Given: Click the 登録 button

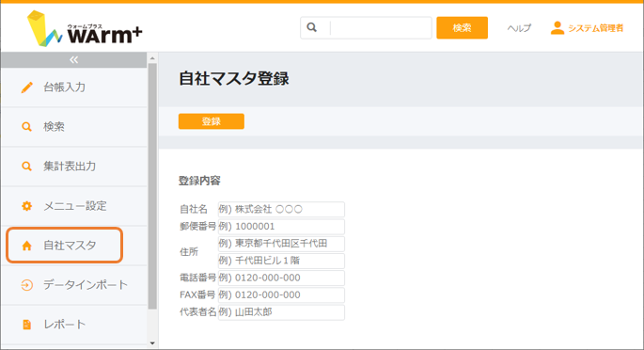Looking at the screenshot, I should point(212,121).
